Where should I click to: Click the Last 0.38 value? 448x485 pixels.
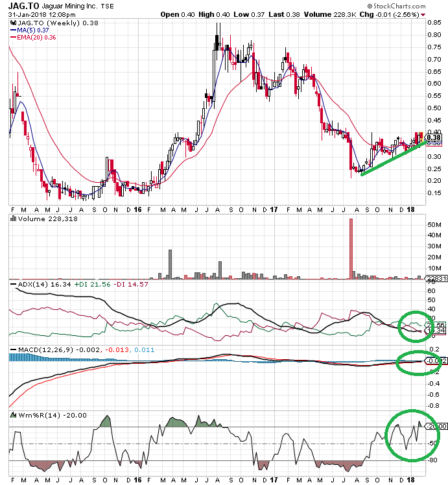[284, 14]
